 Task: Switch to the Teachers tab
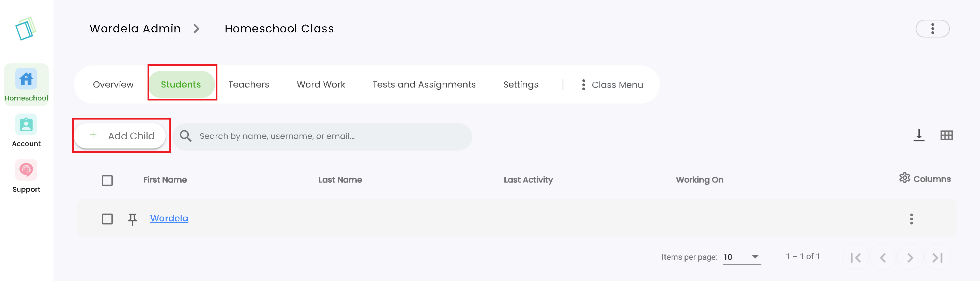[248, 84]
